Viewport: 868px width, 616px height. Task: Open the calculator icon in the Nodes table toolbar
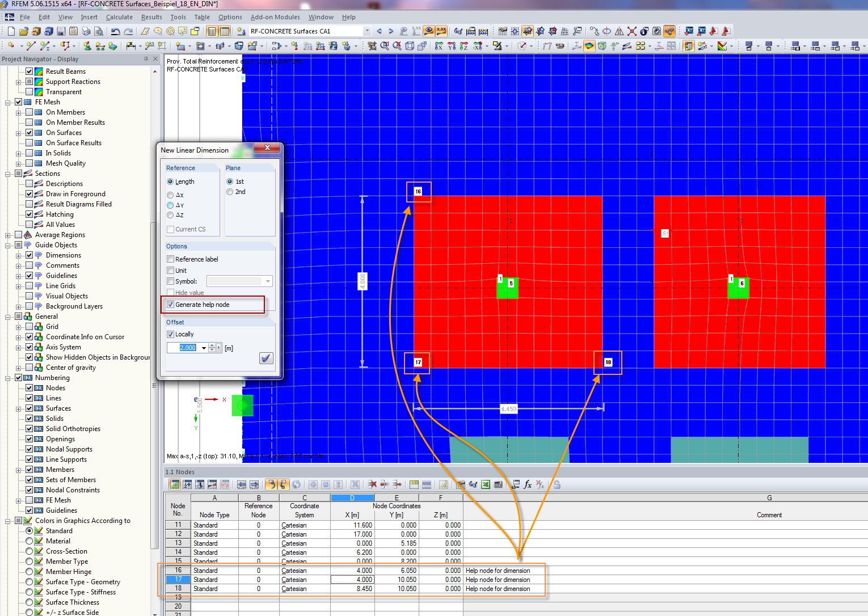click(x=498, y=484)
